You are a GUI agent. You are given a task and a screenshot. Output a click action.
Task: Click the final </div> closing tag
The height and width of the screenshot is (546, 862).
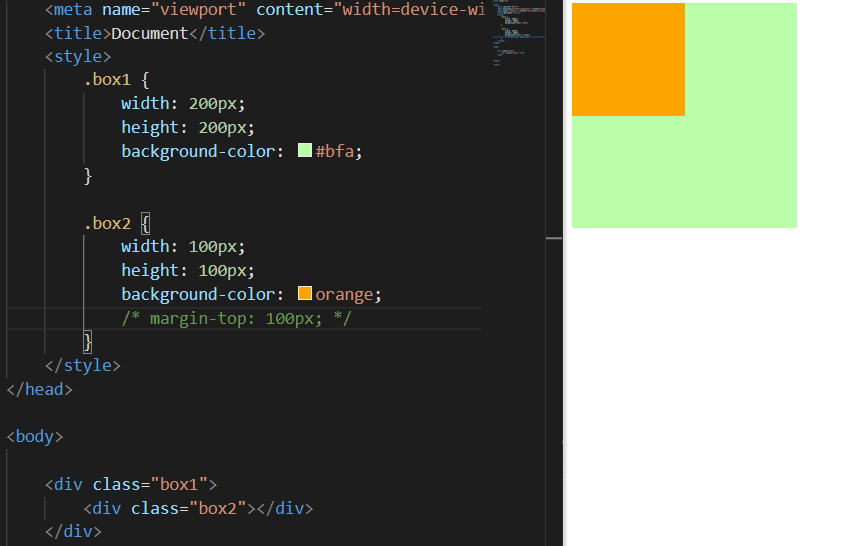73,532
